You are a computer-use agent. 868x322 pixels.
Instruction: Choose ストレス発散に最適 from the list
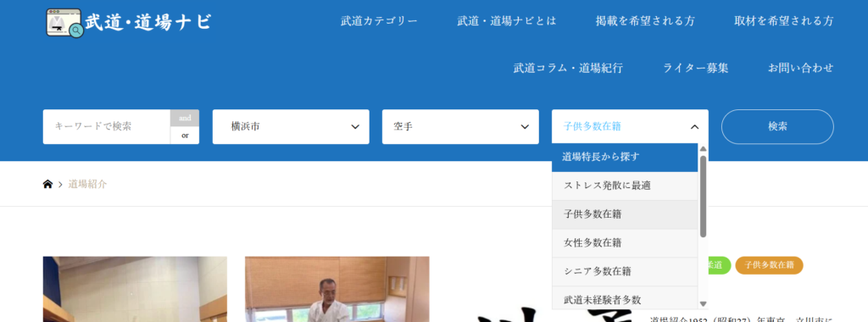(625, 186)
